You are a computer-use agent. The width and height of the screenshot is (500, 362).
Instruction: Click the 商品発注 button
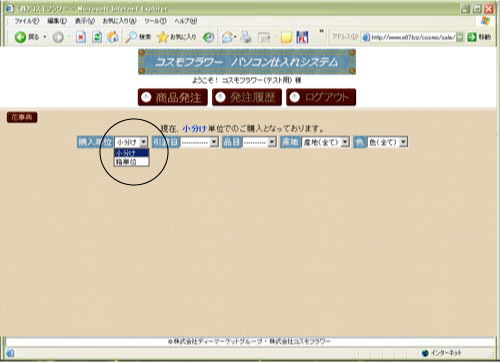tap(173, 97)
